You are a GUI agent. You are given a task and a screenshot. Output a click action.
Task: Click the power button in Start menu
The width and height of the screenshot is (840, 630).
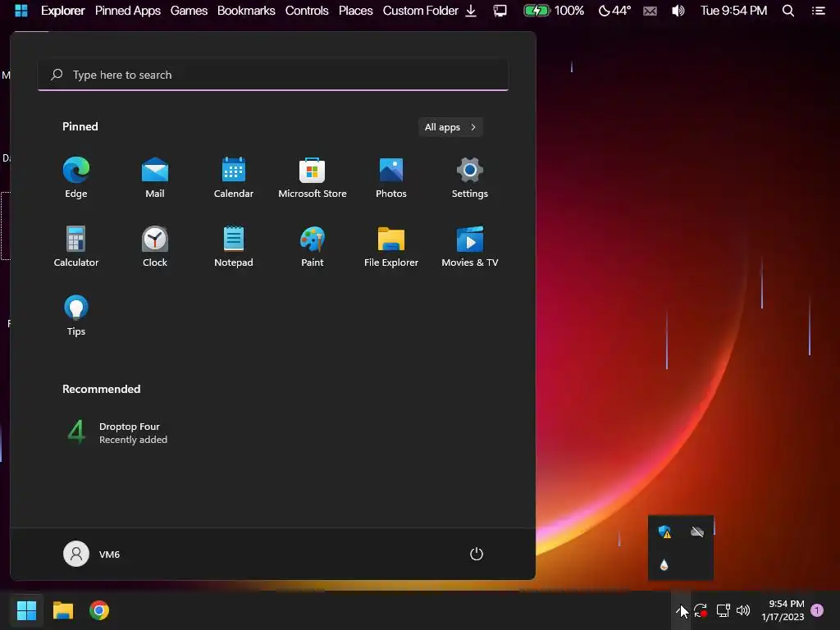(x=477, y=554)
